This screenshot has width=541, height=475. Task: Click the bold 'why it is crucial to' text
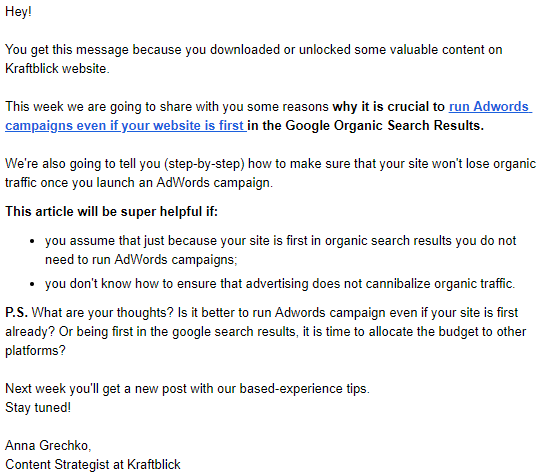(388, 107)
